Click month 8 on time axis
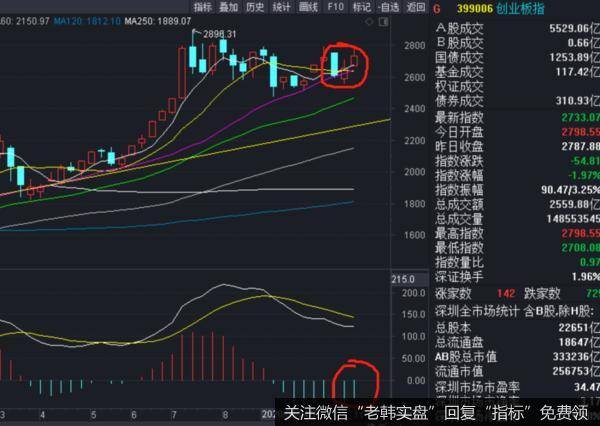The height and width of the screenshot is (426, 600). click(x=225, y=415)
